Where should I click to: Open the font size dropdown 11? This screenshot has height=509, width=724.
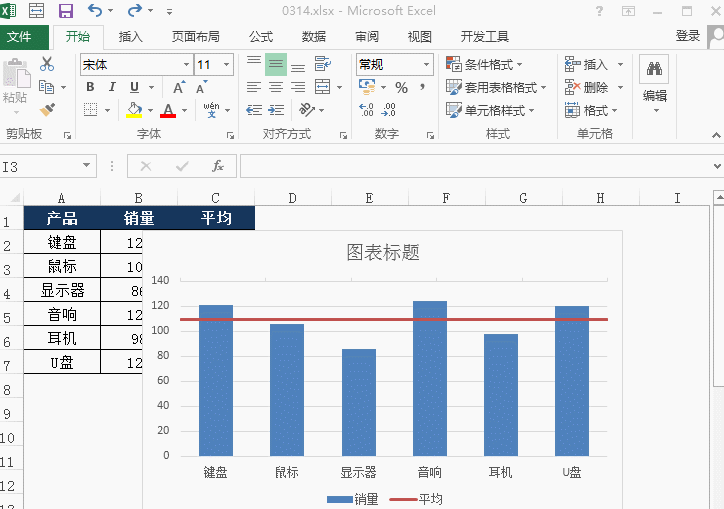[227, 65]
